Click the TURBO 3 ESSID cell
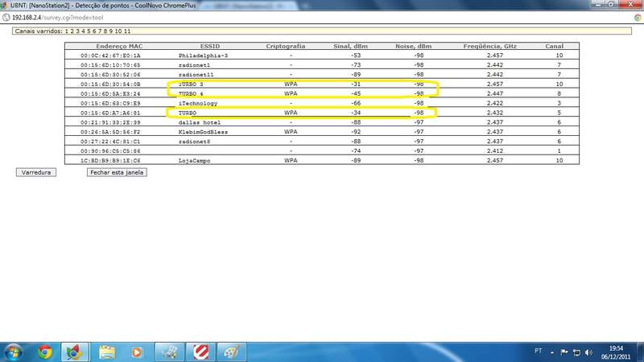644x362 pixels. point(191,84)
